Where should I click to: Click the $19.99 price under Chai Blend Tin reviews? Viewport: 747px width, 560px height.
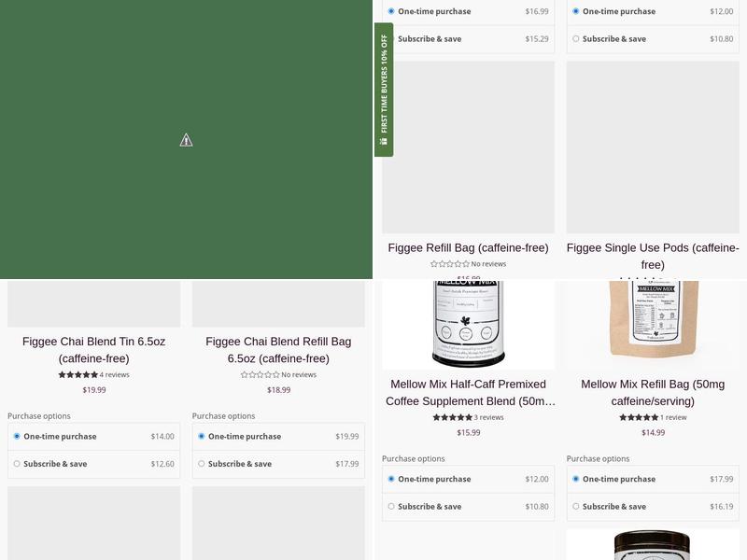pos(94,390)
